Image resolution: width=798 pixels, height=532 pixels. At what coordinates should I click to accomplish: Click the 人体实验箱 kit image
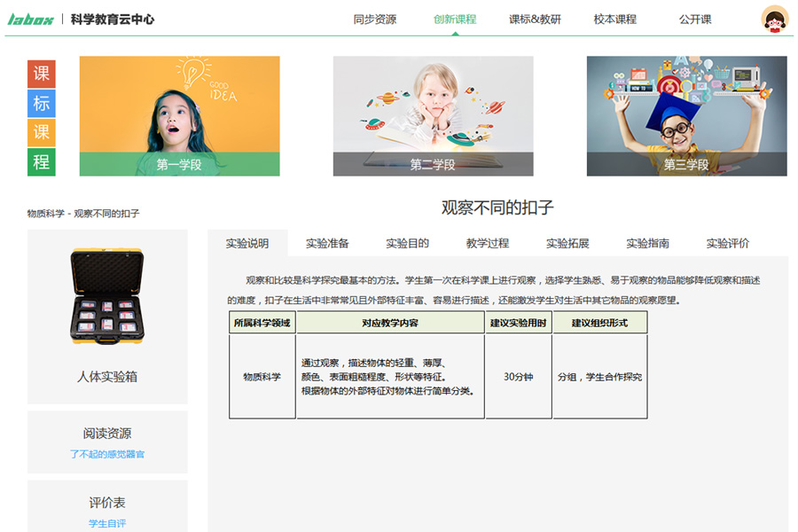pyautogui.click(x=107, y=296)
